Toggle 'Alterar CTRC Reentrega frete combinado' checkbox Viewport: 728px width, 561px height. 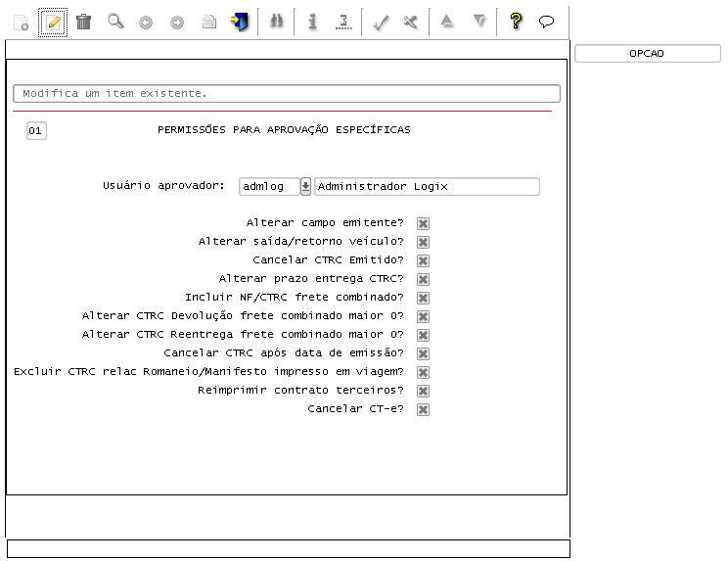point(423,335)
